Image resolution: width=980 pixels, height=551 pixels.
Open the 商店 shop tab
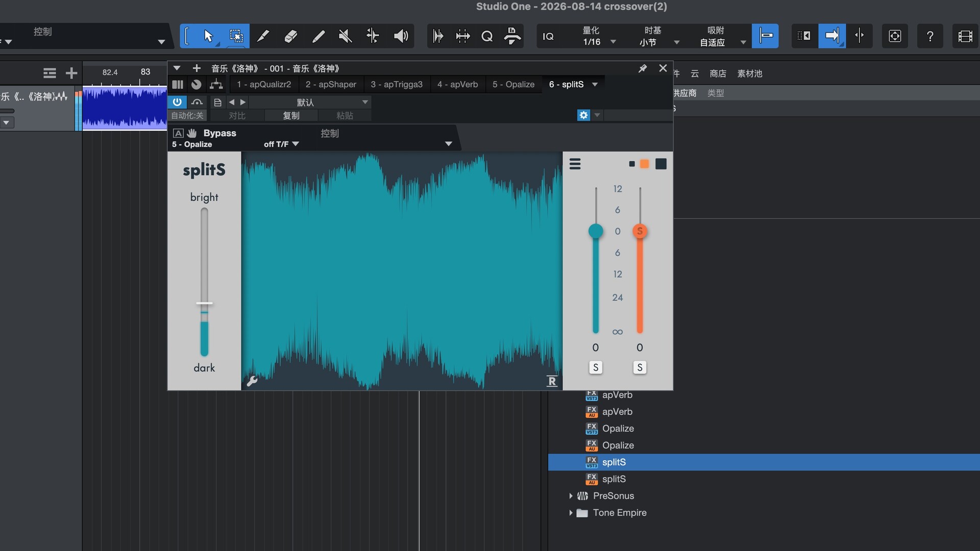coord(718,73)
